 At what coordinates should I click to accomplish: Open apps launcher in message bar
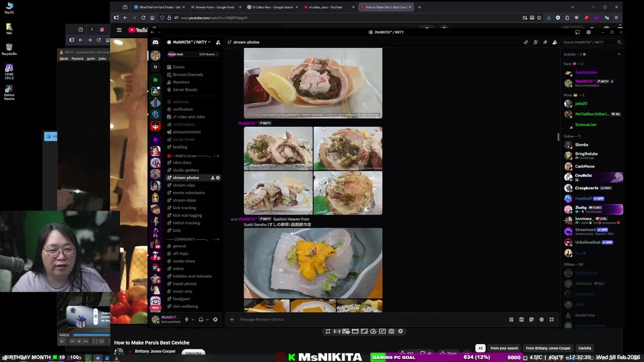(551, 319)
